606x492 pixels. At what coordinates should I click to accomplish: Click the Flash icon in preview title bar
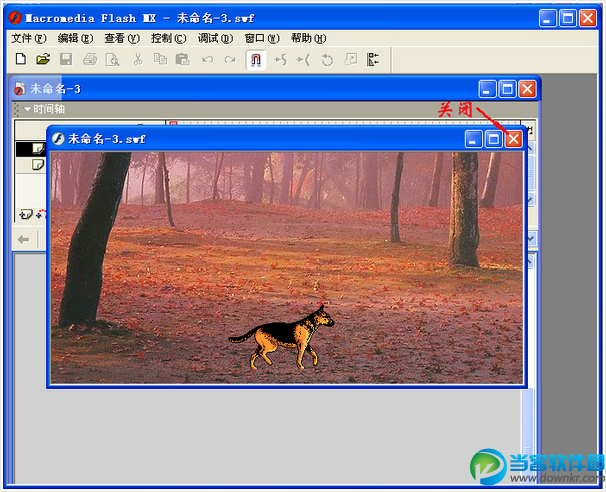point(58,139)
